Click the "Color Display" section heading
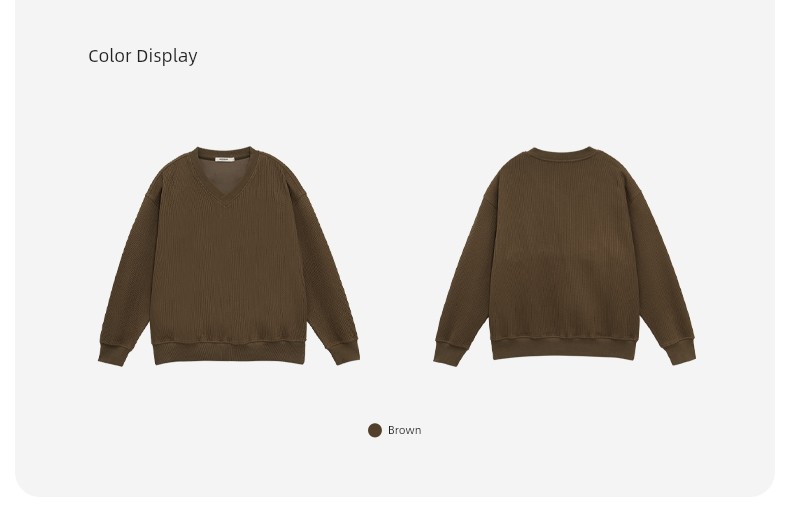This screenshot has height=531, width=790. pos(143,56)
